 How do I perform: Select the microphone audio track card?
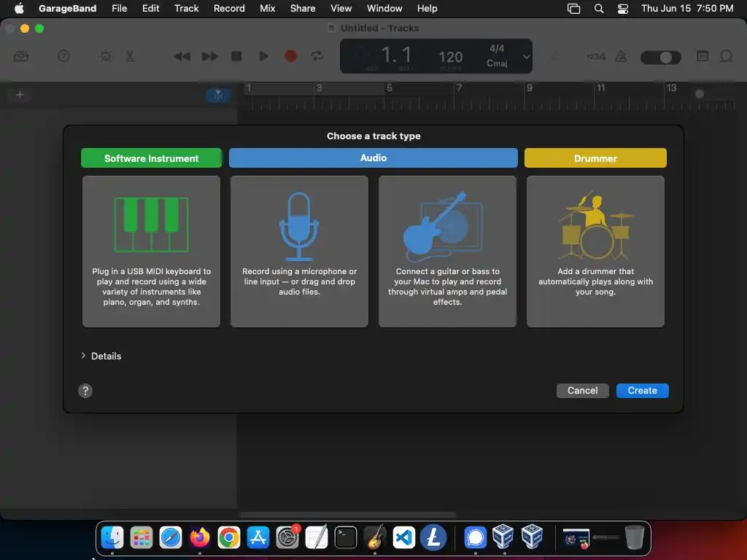pyautogui.click(x=299, y=252)
